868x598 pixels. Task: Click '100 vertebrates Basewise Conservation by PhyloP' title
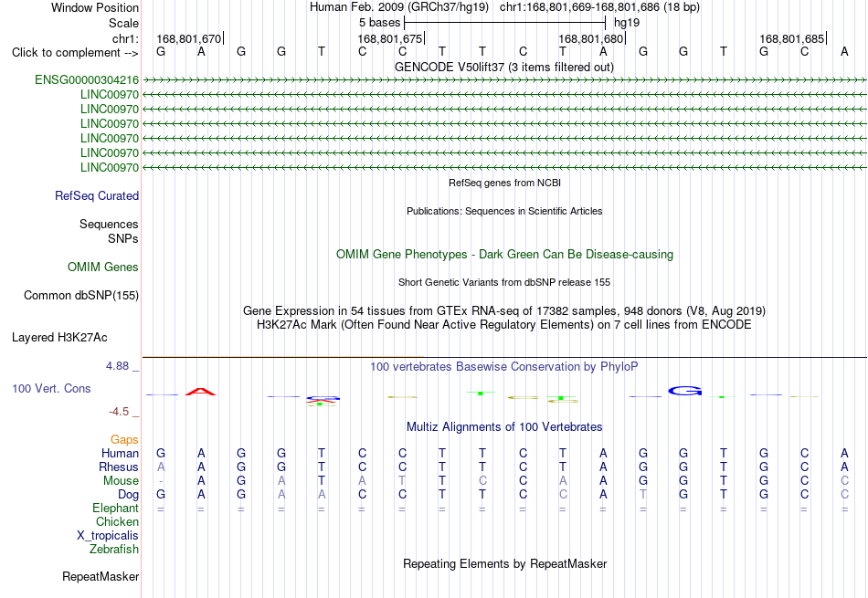coord(504,367)
